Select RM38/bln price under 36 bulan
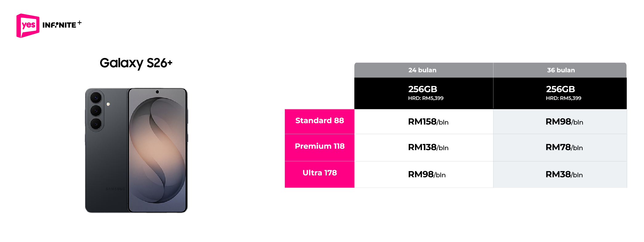The image size is (644, 242). coord(564,174)
